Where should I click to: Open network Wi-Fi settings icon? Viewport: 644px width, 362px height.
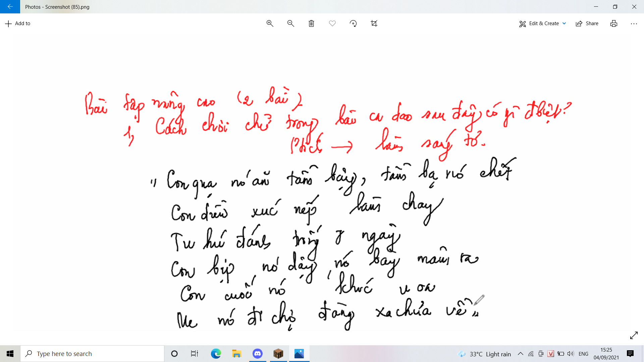pos(531,354)
